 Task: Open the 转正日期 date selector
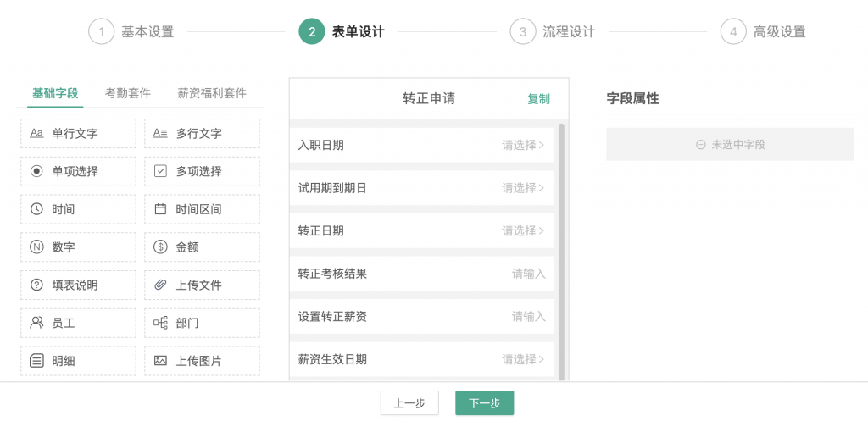tap(422, 230)
